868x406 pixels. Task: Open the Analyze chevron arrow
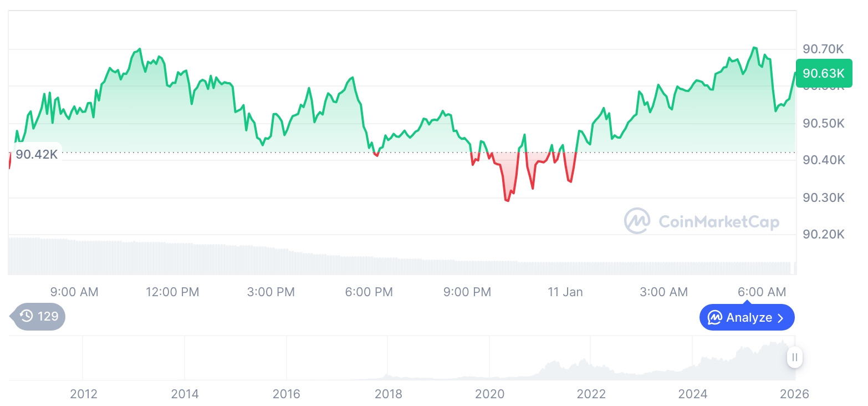point(780,318)
